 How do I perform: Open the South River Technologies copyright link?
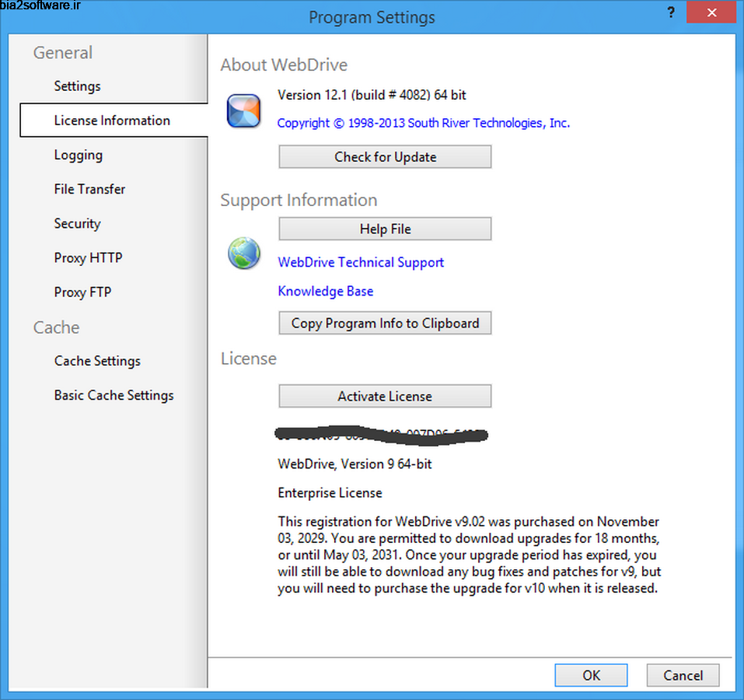(423, 123)
